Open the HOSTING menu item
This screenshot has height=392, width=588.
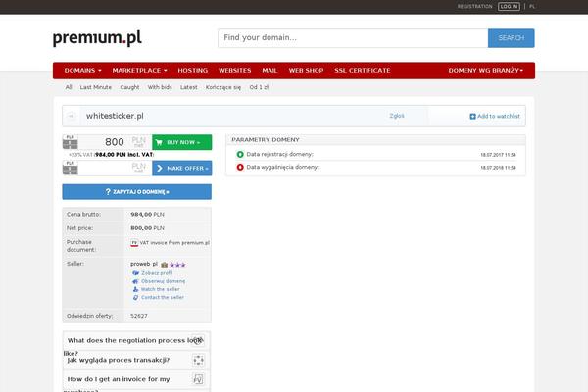pos(193,71)
